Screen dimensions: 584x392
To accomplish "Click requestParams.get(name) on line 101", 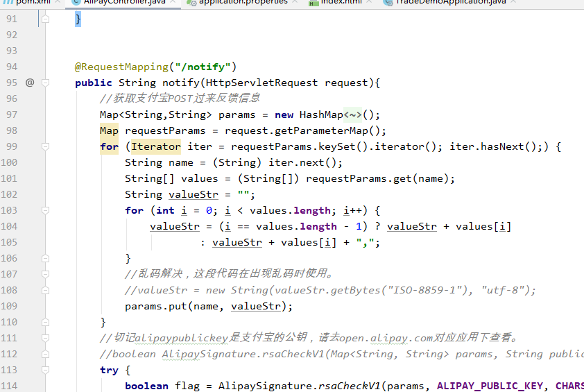I will [377, 179].
